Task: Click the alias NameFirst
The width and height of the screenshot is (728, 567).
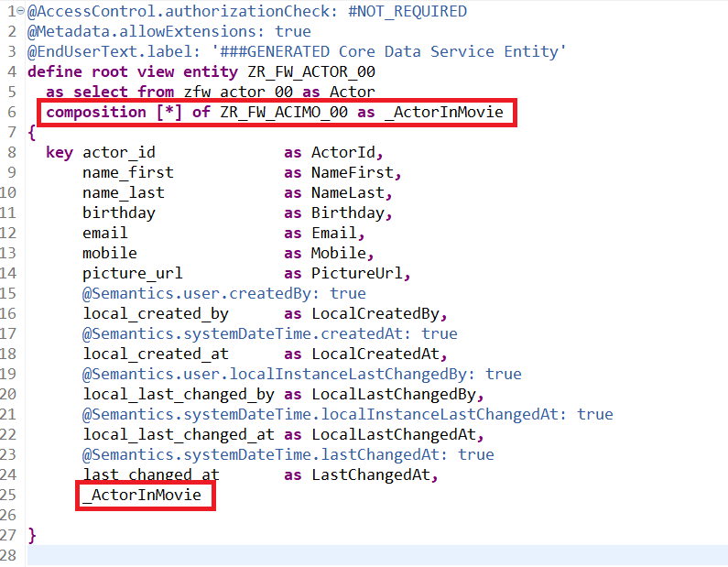Action: (x=353, y=172)
